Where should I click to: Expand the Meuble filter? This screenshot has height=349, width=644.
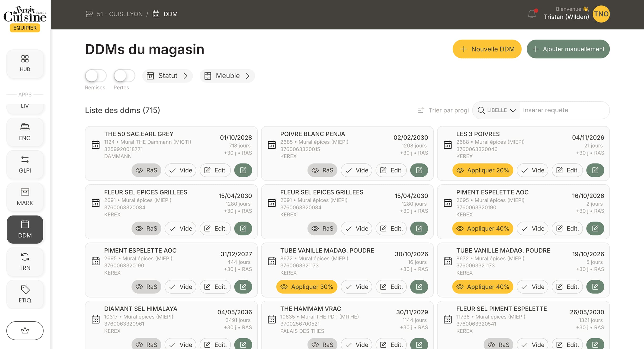(x=227, y=76)
